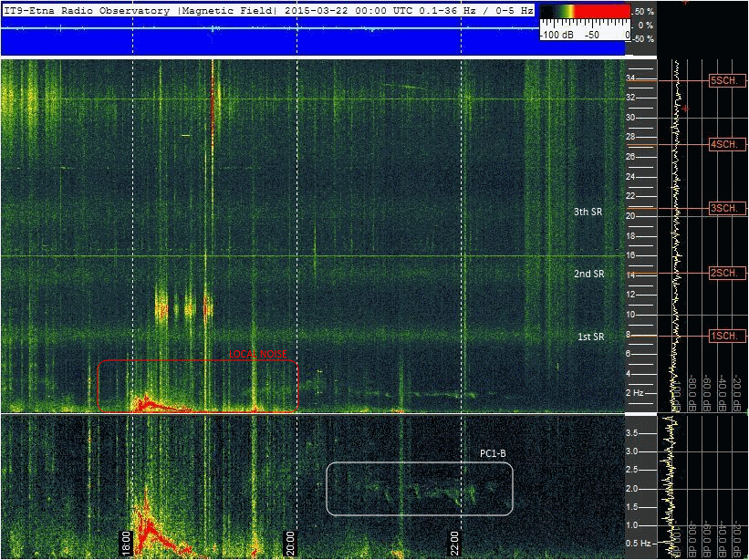The image size is (749, 560).
Task: Click the 2nd SR label
Action: 588,274
